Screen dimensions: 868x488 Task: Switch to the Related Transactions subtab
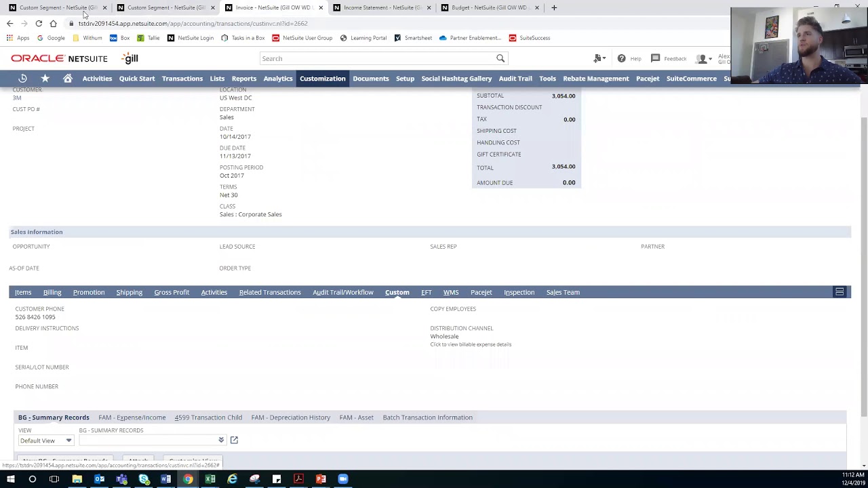[270, 292]
